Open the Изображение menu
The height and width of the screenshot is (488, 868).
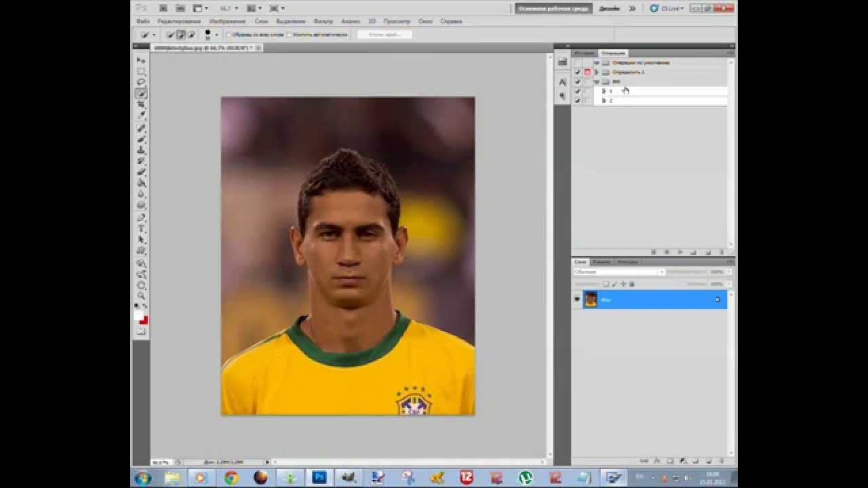228,22
